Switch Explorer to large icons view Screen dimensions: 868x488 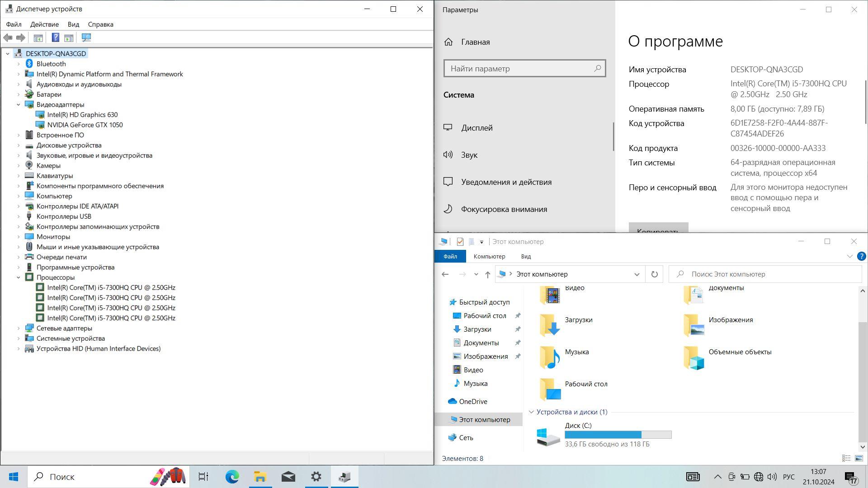click(859, 459)
